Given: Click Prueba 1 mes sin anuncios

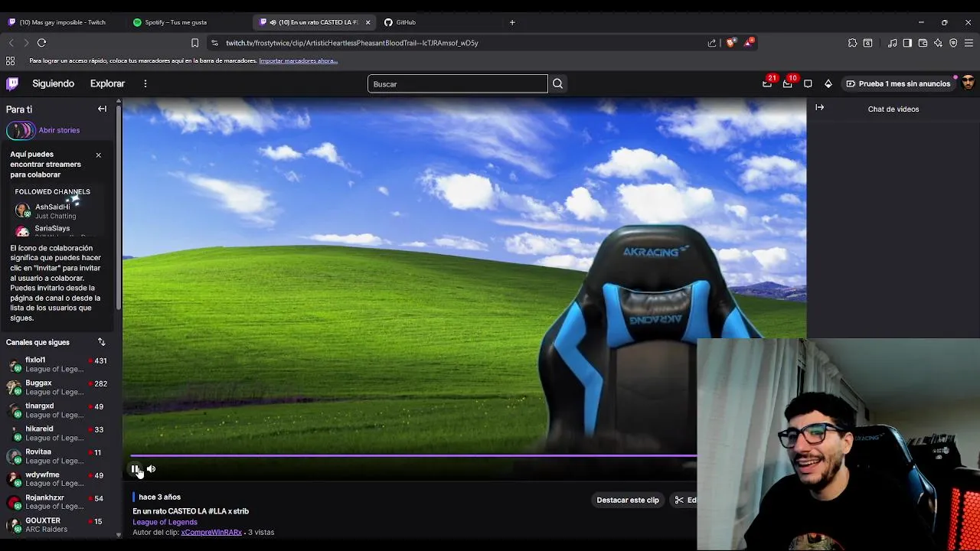Looking at the screenshot, I should (898, 83).
